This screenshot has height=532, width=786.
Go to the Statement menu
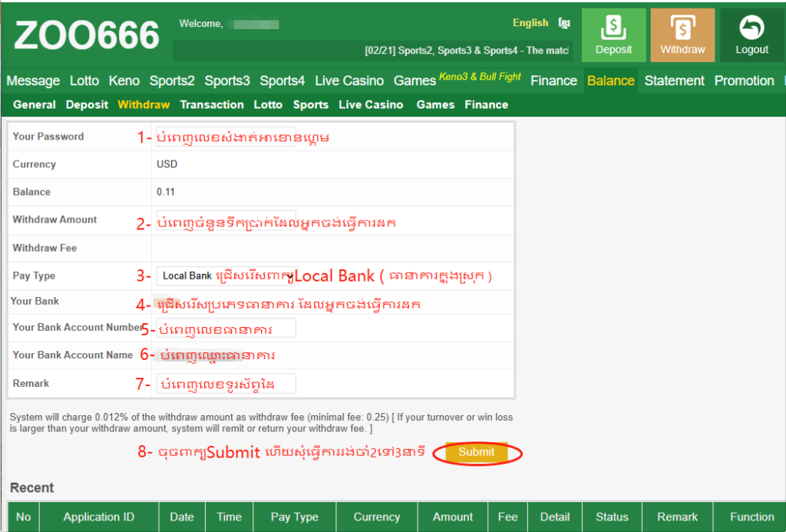[674, 81]
